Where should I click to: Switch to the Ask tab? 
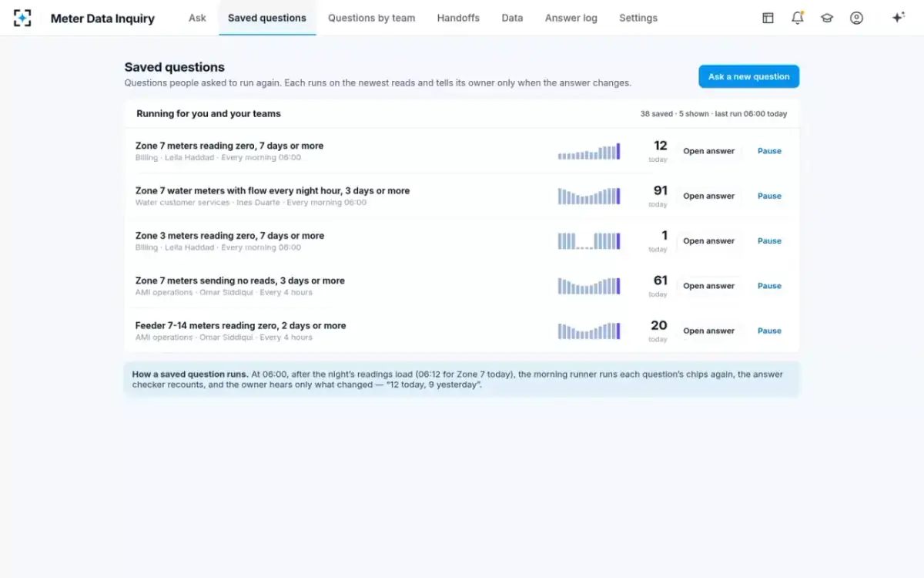coord(197,18)
